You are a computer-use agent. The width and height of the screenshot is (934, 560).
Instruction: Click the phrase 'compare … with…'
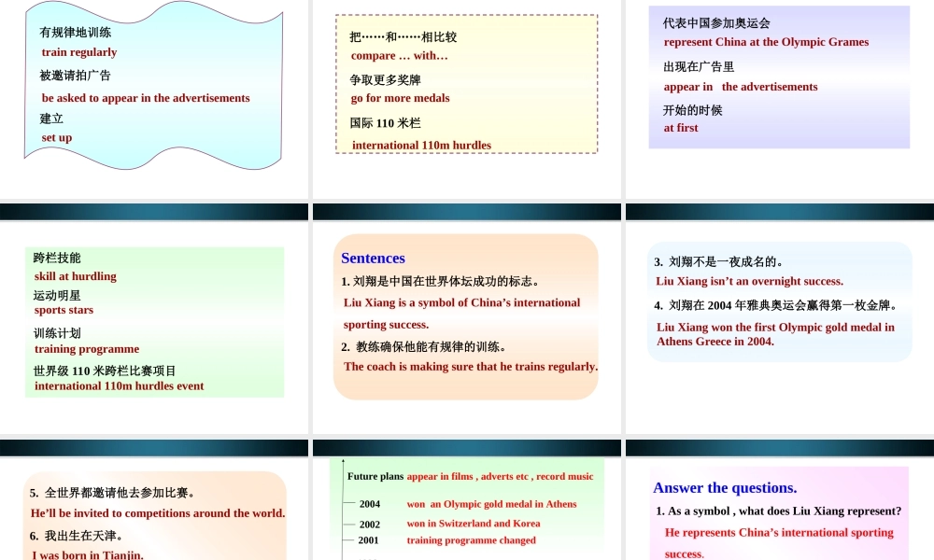pyautogui.click(x=399, y=56)
